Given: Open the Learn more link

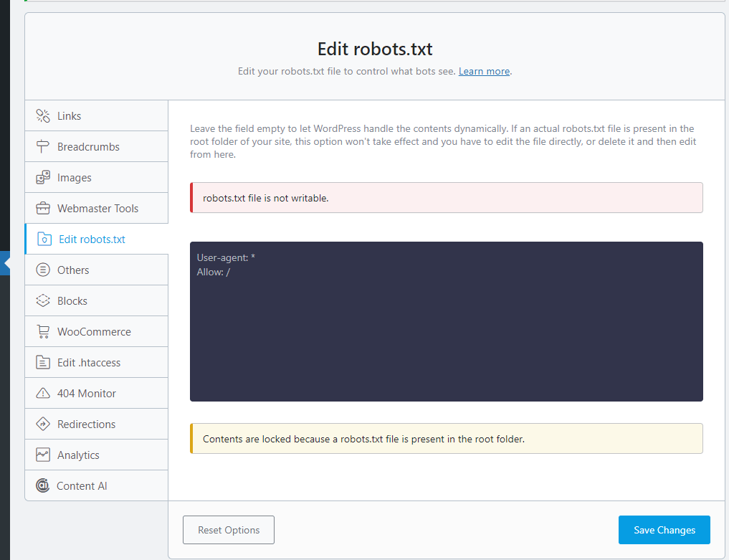Looking at the screenshot, I should (x=484, y=71).
